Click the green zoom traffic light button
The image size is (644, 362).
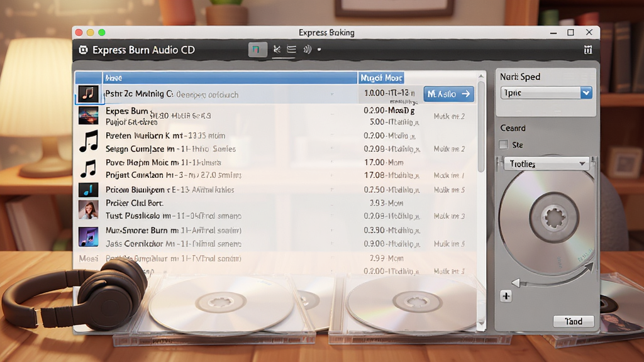point(101,33)
